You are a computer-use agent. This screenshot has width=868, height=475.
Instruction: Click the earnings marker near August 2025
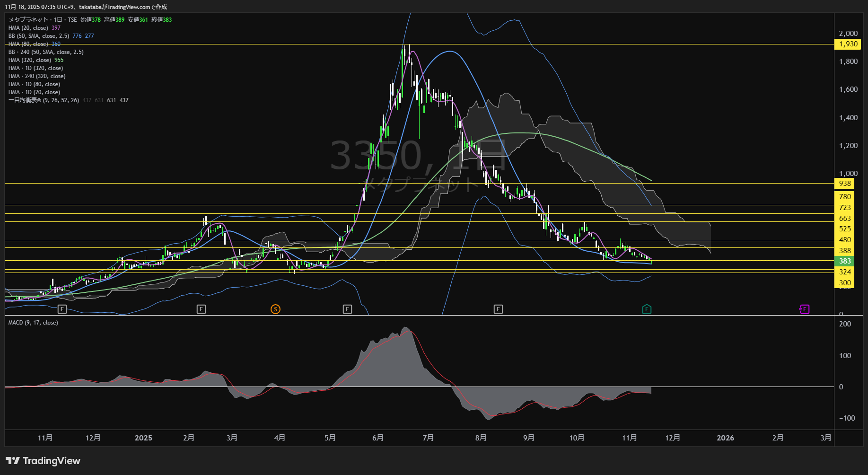pyautogui.click(x=498, y=309)
